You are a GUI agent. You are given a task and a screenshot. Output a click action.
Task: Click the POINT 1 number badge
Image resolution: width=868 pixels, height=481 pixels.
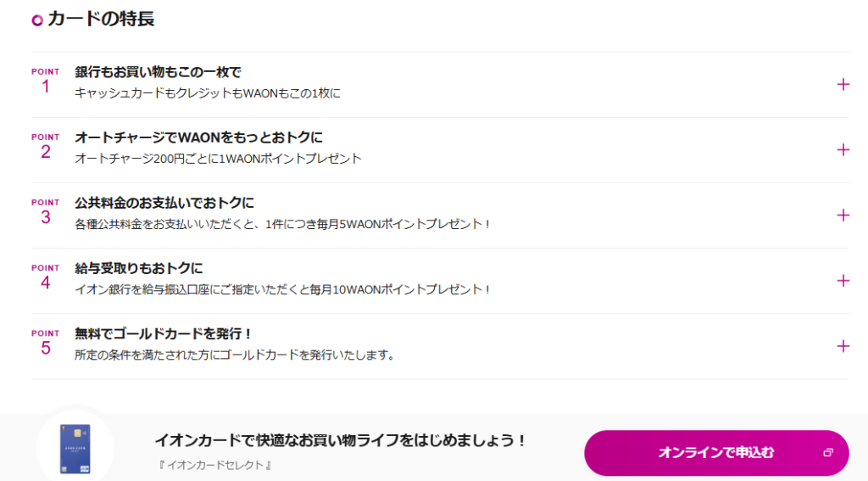pyautogui.click(x=46, y=81)
